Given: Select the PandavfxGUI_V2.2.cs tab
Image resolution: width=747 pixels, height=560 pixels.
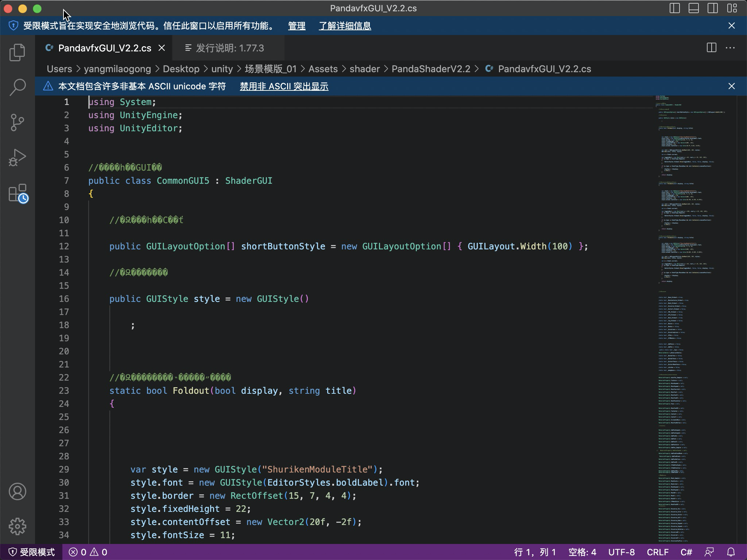Looking at the screenshot, I should (104, 48).
